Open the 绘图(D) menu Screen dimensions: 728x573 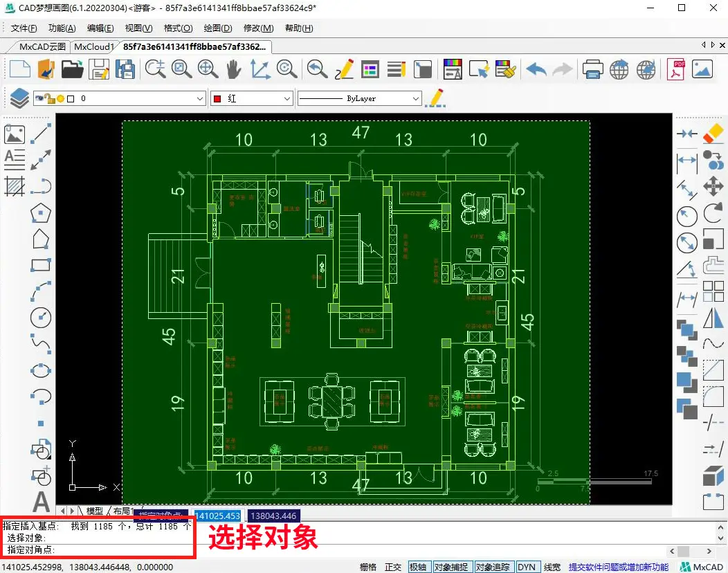[218, 28]
